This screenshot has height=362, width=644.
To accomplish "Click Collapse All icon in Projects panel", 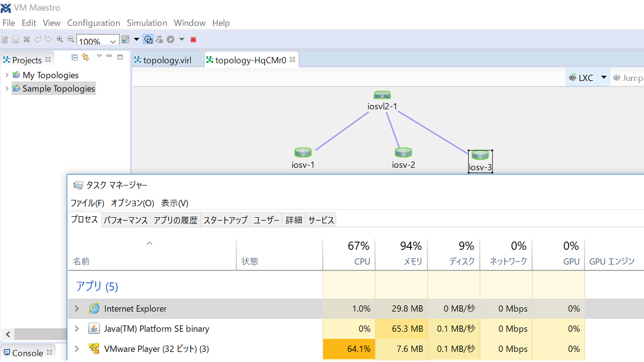I will tap(74, 57).
